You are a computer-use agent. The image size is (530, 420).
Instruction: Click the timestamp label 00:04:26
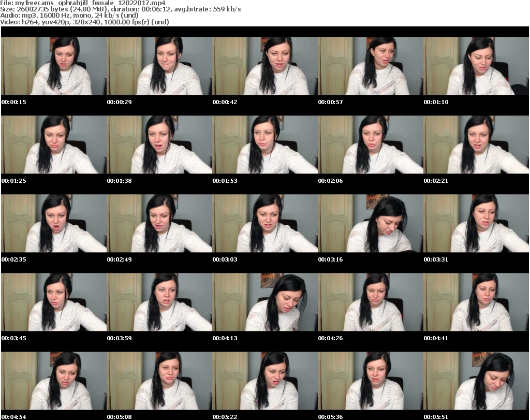click(331, 338)
